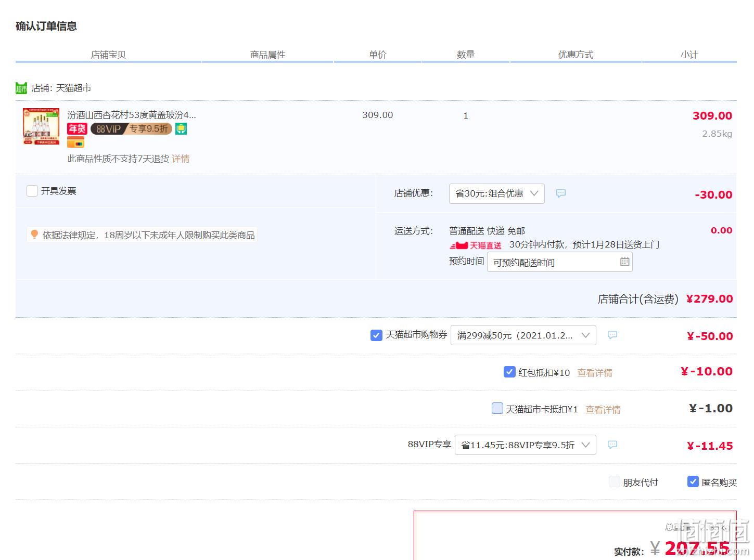Click the store total ¥279.00
This screenshot has height=560, width=754.
point(710,299)
